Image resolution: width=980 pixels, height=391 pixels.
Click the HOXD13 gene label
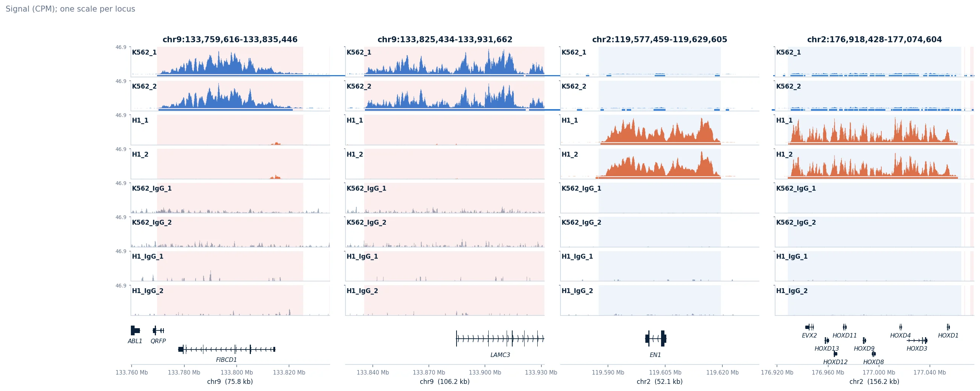827,348
